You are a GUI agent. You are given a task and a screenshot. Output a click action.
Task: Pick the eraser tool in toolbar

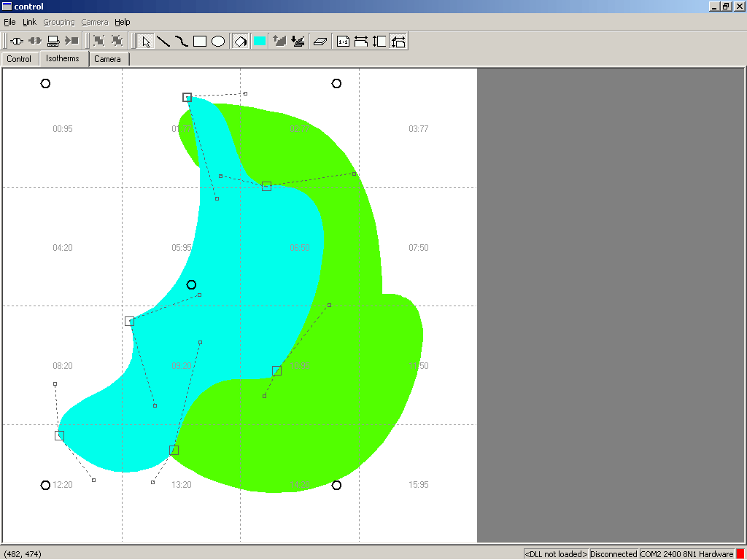pos(320,42)
